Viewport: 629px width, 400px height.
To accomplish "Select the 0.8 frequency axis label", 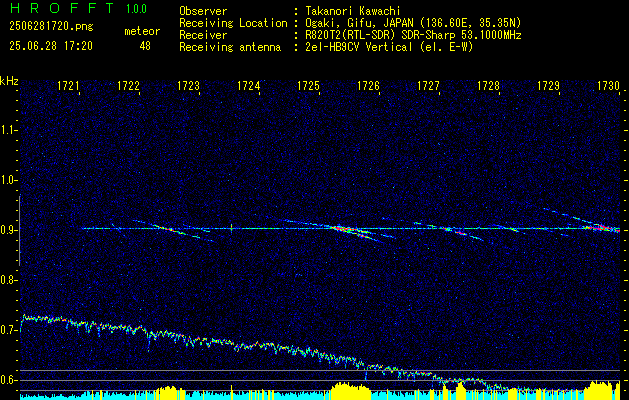I will tap(8, 280).
